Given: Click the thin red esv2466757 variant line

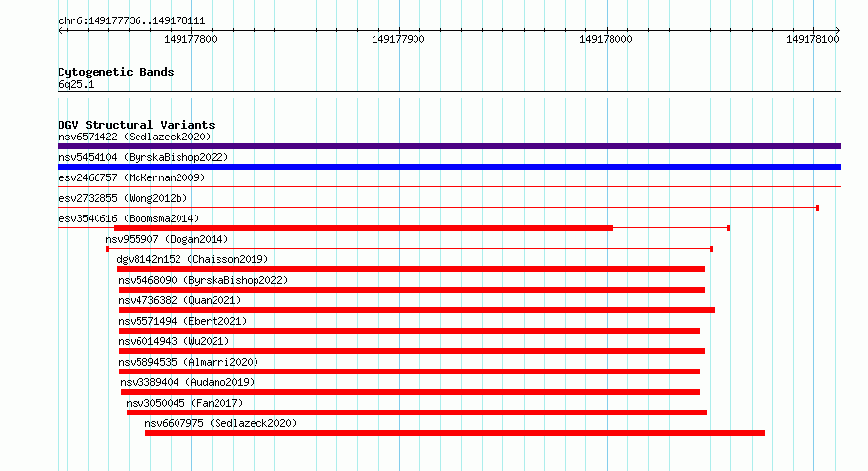Looking at the screenshot, I should 449,187.
